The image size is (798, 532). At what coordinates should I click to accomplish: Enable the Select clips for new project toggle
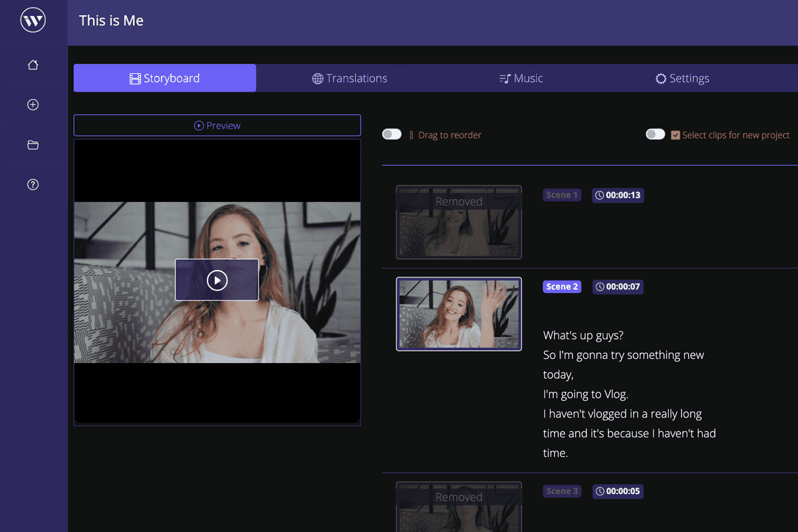point(655,134)
